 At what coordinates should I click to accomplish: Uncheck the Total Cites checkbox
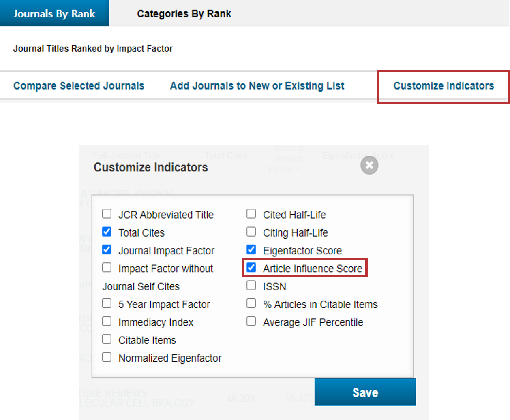tap(107, 232)
